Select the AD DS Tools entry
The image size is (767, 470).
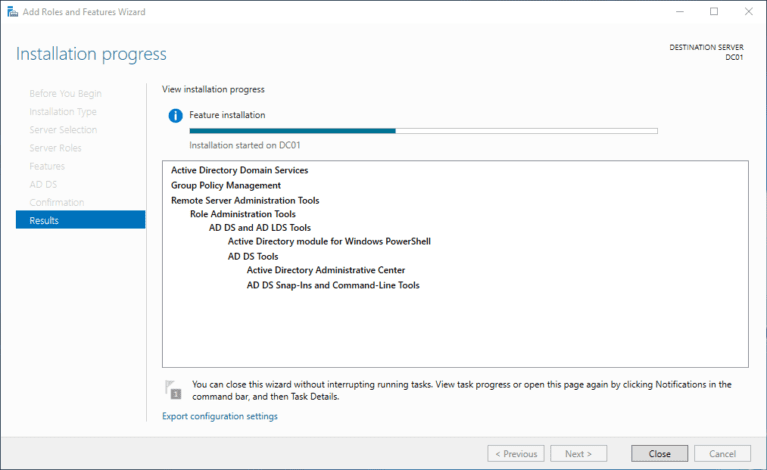click(x=253, y=256)
